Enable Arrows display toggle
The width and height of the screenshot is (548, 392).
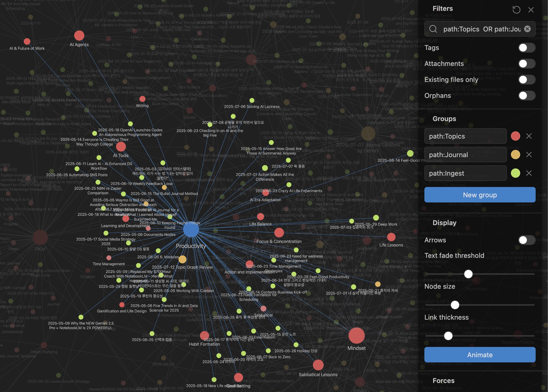click(x=526, y=240)
